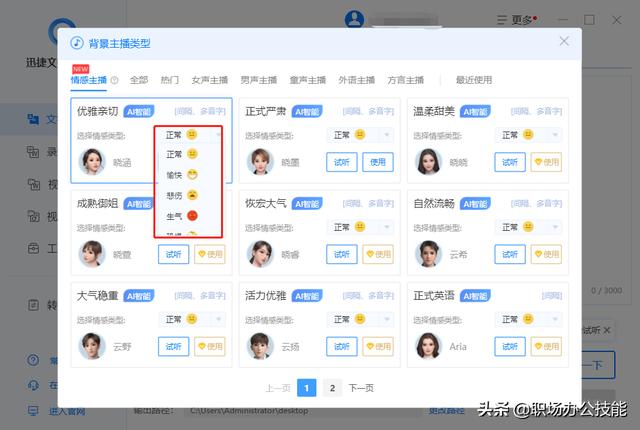This screenshot has height=430, width=640.
Task: Expand the emotion dropdown for 恢宏大气
Action: tap(360, 227)
